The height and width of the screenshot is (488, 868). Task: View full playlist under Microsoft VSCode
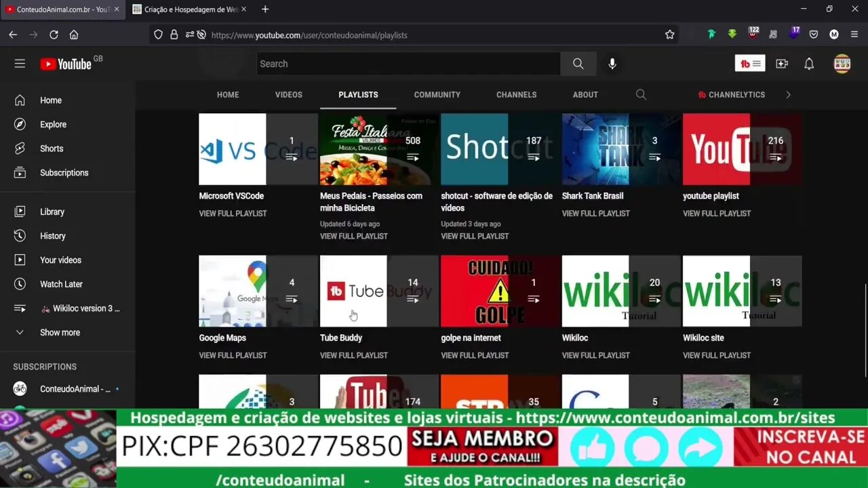233,213
